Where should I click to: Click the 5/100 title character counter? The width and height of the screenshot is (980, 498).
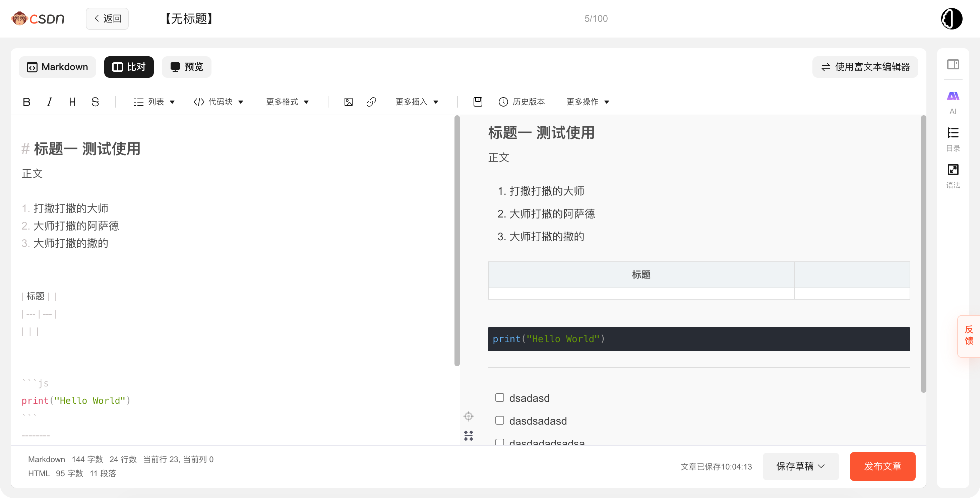(596, 18)
